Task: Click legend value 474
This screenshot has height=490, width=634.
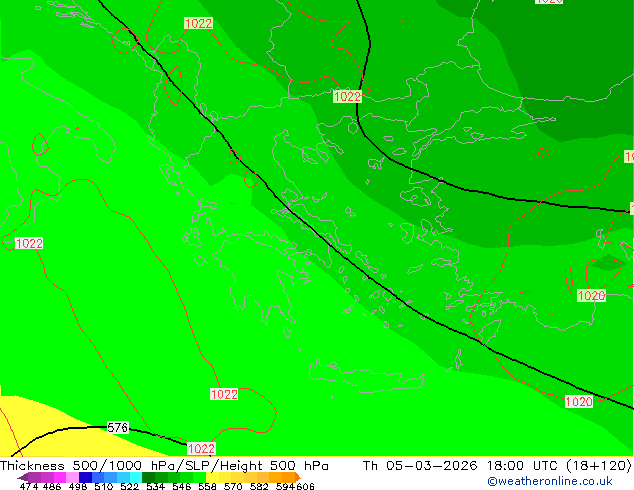Action: coord(29,486)
